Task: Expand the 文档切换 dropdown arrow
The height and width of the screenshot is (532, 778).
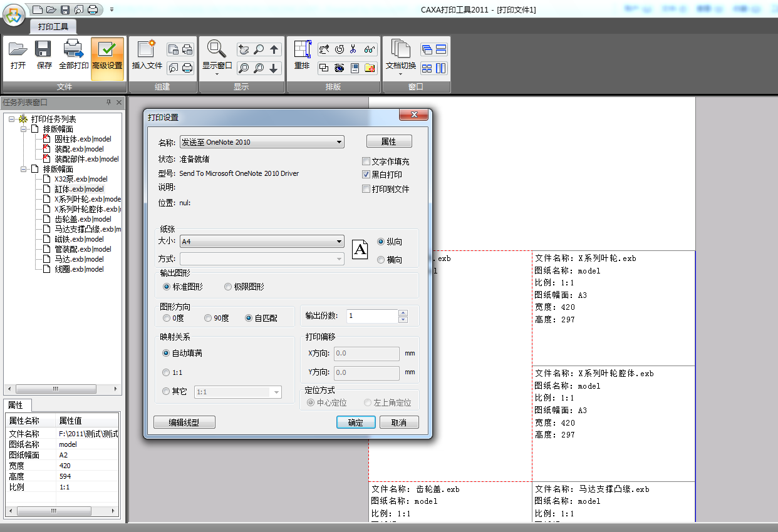Action: [400, 74]
